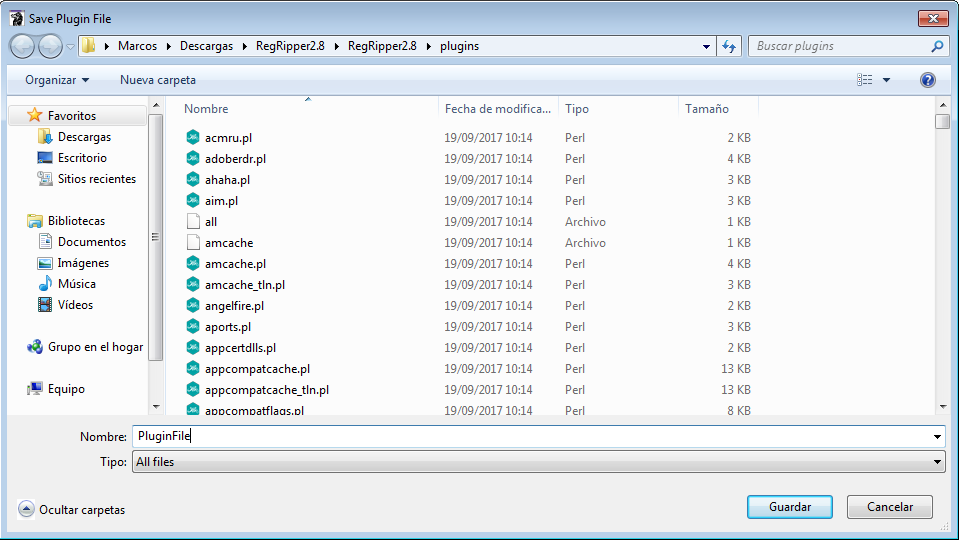
Task: Click the help question mark icon
Action: pos(927,80)
